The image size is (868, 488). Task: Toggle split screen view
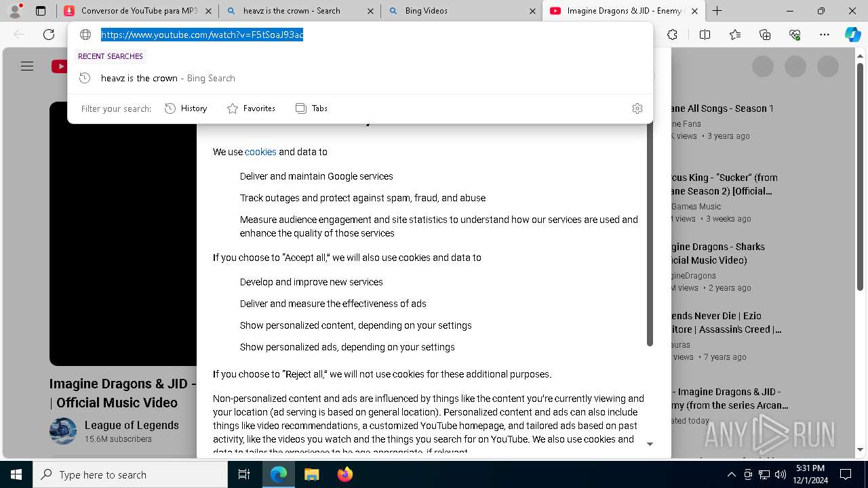pos(705,35)
